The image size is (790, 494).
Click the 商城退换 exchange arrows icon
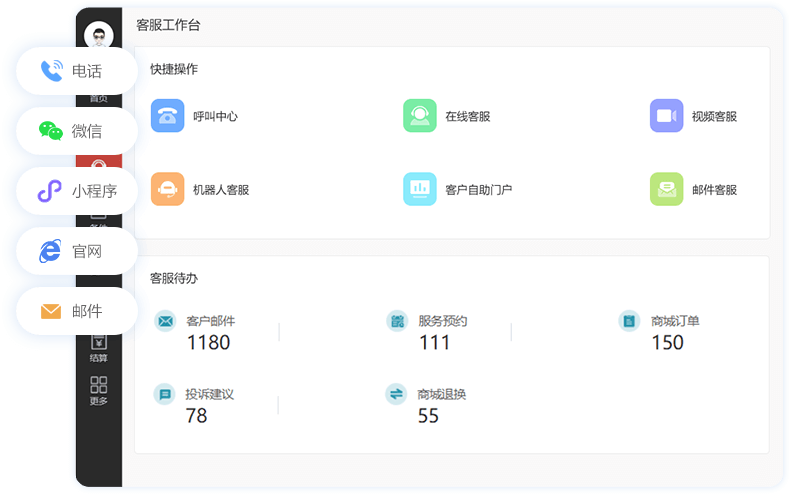397,394
